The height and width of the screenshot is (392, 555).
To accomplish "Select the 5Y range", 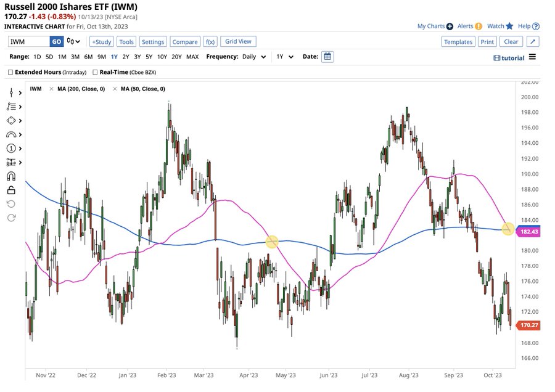I will click(149, 57).
